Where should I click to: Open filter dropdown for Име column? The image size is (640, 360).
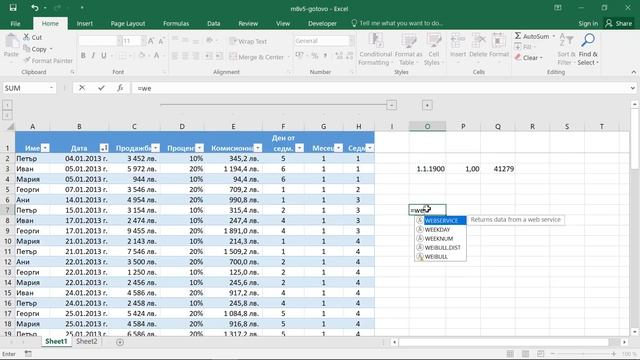tap(45, 148)
